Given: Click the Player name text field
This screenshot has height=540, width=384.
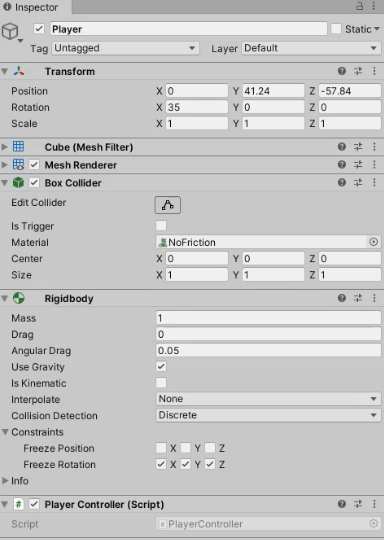Looking at the screenshot, I should (188, 29).
